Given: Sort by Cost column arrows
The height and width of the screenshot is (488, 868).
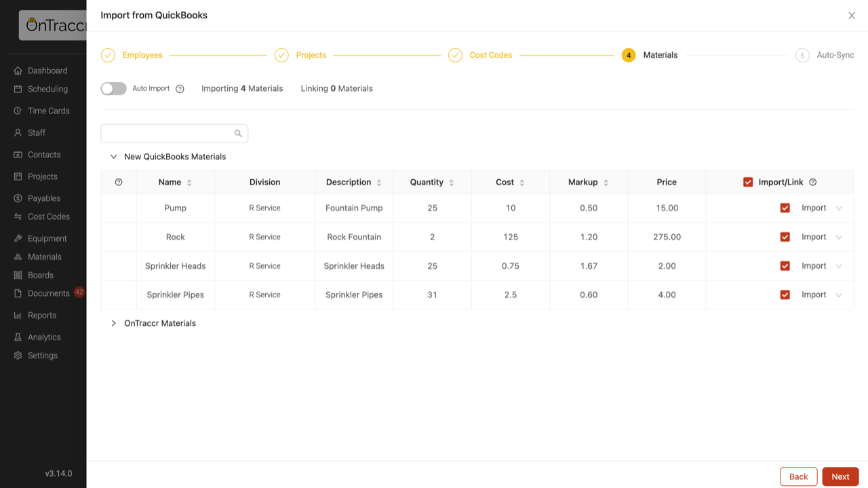Looking at the screenshot, I should pos(522,183).
